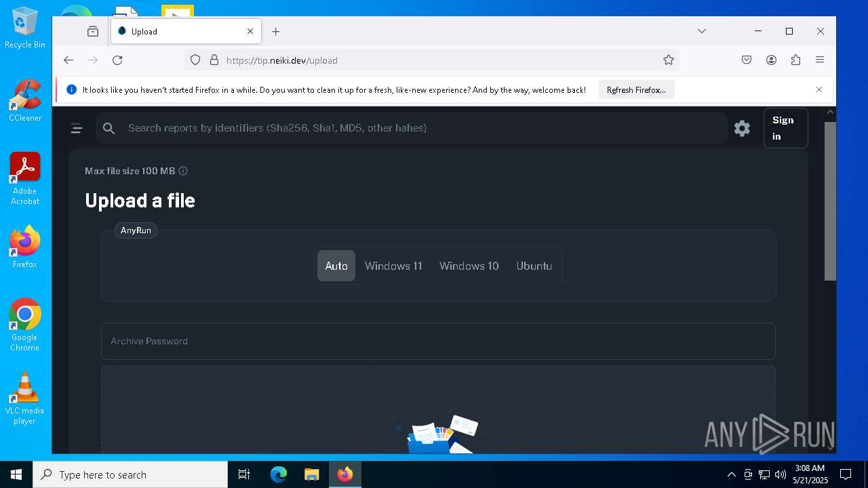868x488 pixels.
Task: Click the taskbar clock showing 3:08 AM
Action: pyautogui.click(x=810, y=474)
